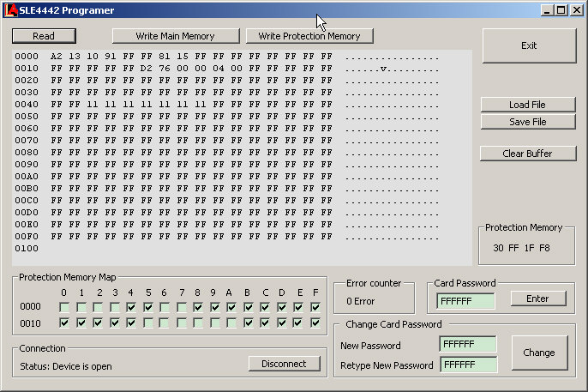Save buffer with Save File

[528, 122]
